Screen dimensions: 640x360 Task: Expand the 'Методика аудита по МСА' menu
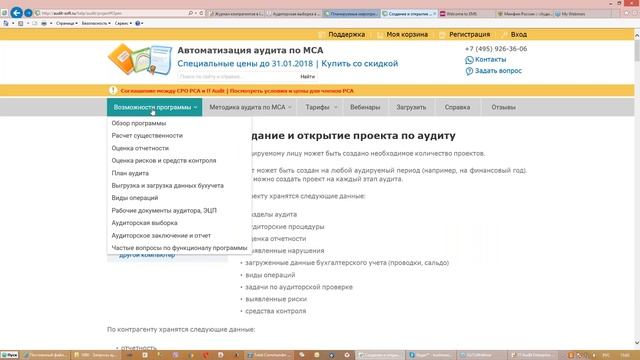(x=250, y=107)
